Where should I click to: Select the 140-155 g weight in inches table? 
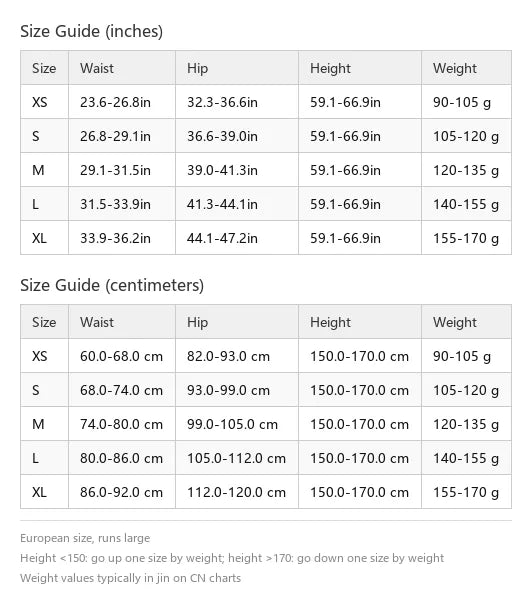tap(466, 204)
